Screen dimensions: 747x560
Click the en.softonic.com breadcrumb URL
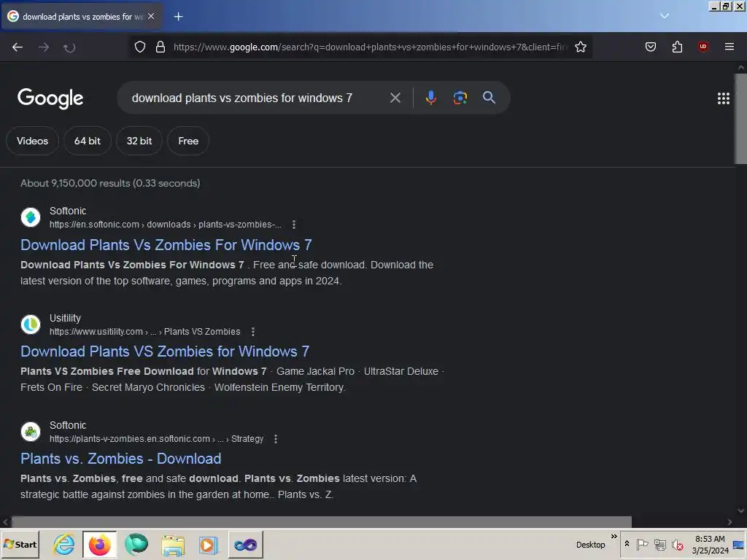[166, 225]
